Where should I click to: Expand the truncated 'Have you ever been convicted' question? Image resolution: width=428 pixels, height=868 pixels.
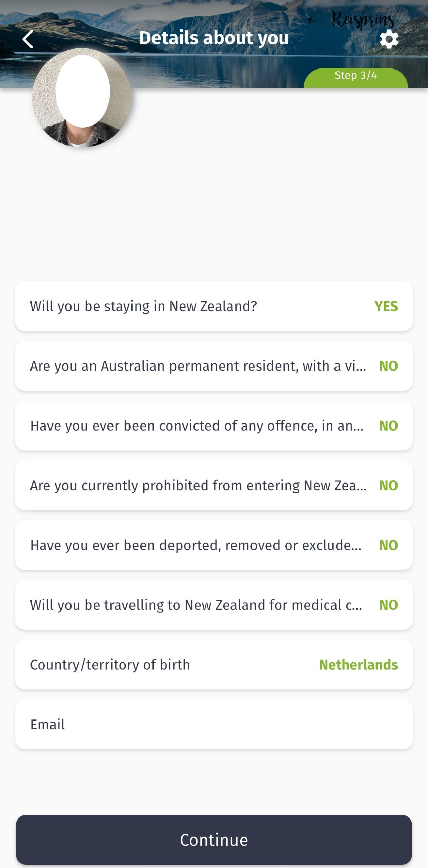click(x=197, y=426)
